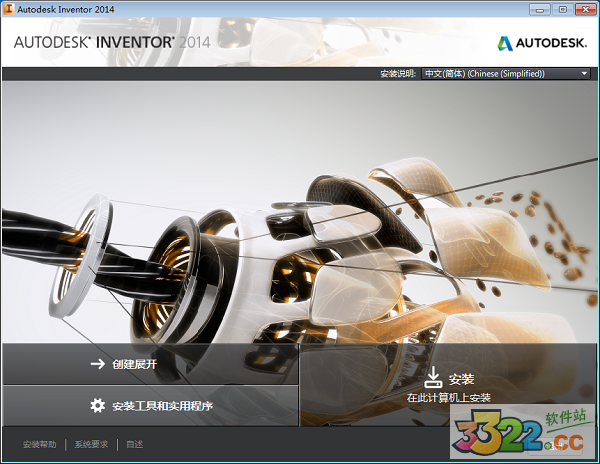This screenshot has height=464, width=600.
Task: Maximize the installer window
Action: pyautogui.click(x=562, y=10)
